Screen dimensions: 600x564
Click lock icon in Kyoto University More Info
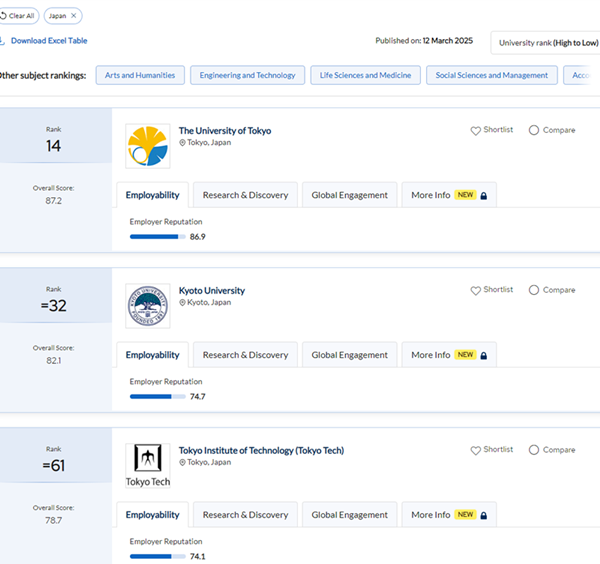[x=484, y=355]
